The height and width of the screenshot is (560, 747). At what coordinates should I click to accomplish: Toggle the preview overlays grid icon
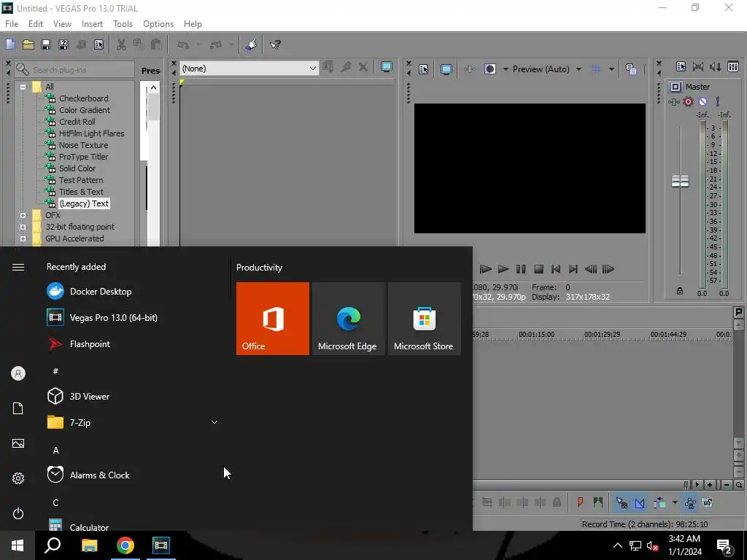(x=595, y=69)
